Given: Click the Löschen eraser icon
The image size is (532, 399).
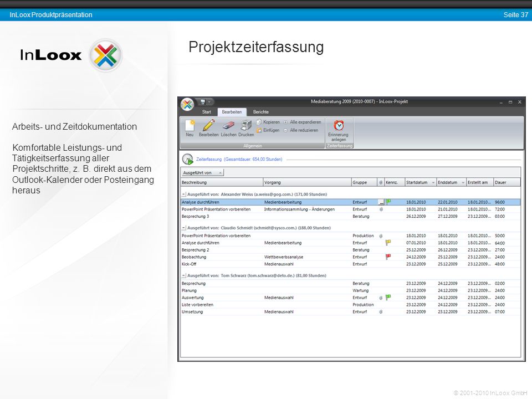Looking at the screenshot, I should coord(229,126).
